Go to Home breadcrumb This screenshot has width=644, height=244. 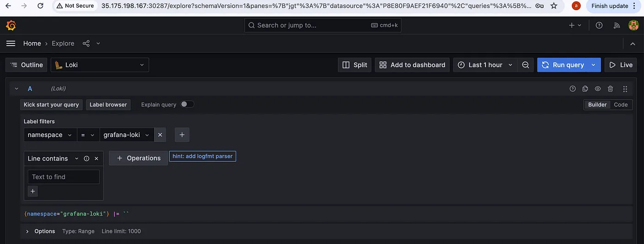(x=32, y=43)
